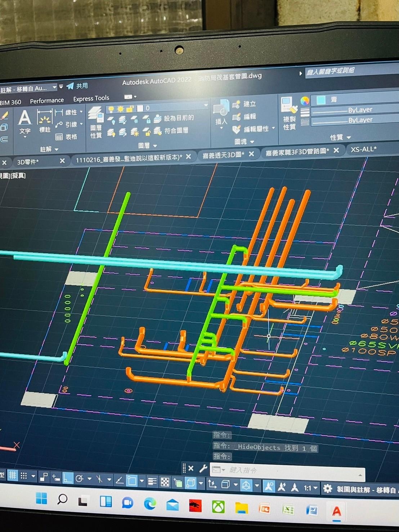Viewport: 399px width, 532px height.
Task: Select the 文字 (Text) tool
Action: pos(24,121)
